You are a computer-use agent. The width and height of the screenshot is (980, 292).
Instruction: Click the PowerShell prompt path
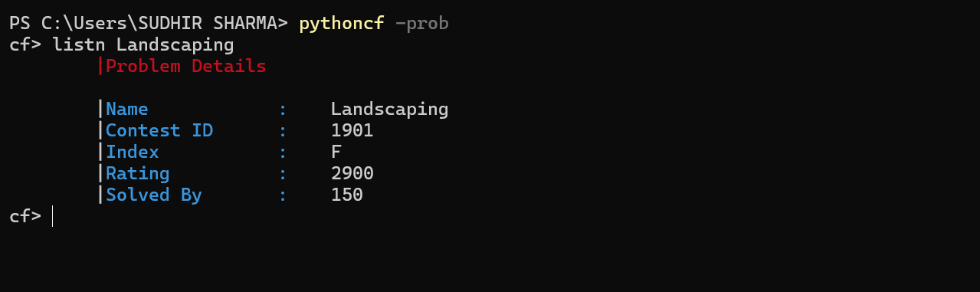[149, 24]
